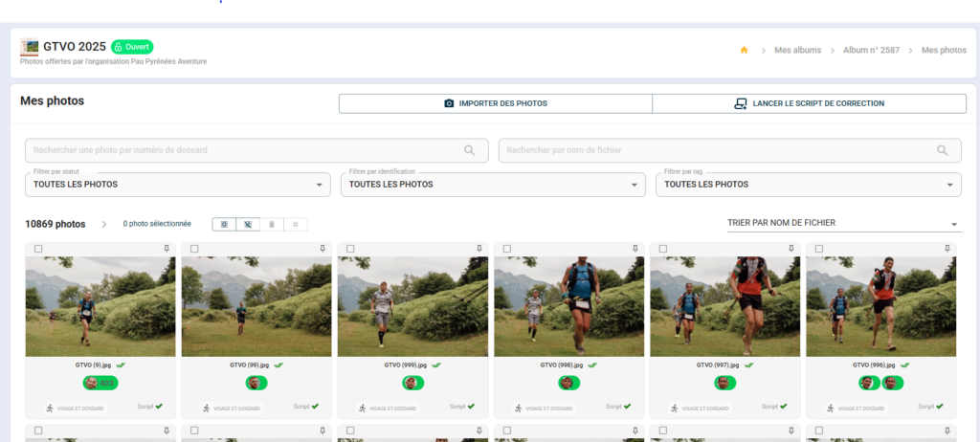Click the select-all photos icon button
The image size is (980, 442).
pyautogui.click(x=224, y=224)
